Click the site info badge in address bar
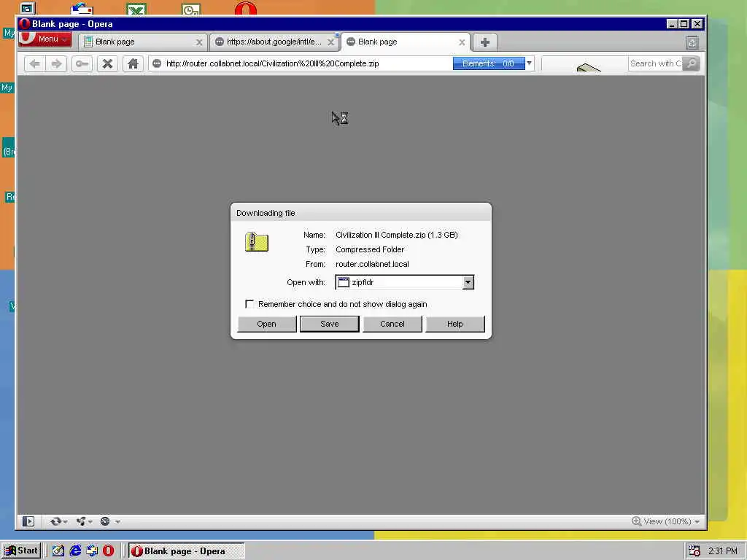747x560 pixels. (x=157, y=63)
